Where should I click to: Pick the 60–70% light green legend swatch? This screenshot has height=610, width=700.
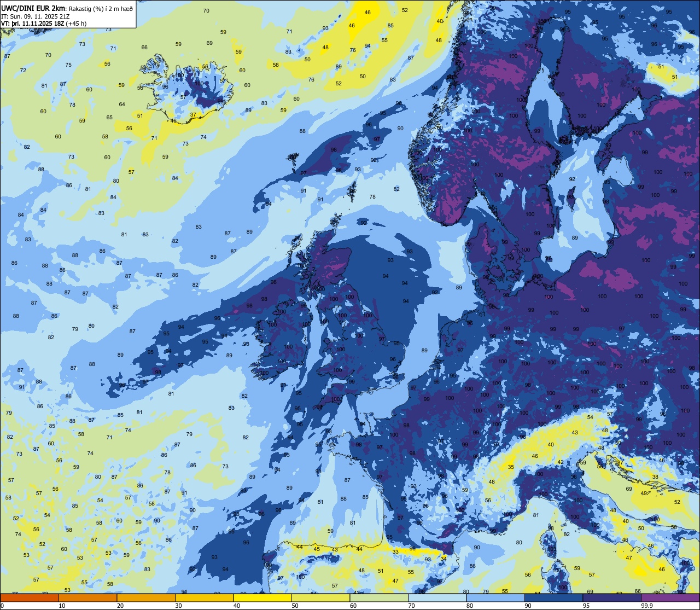[x=379, y=598]
